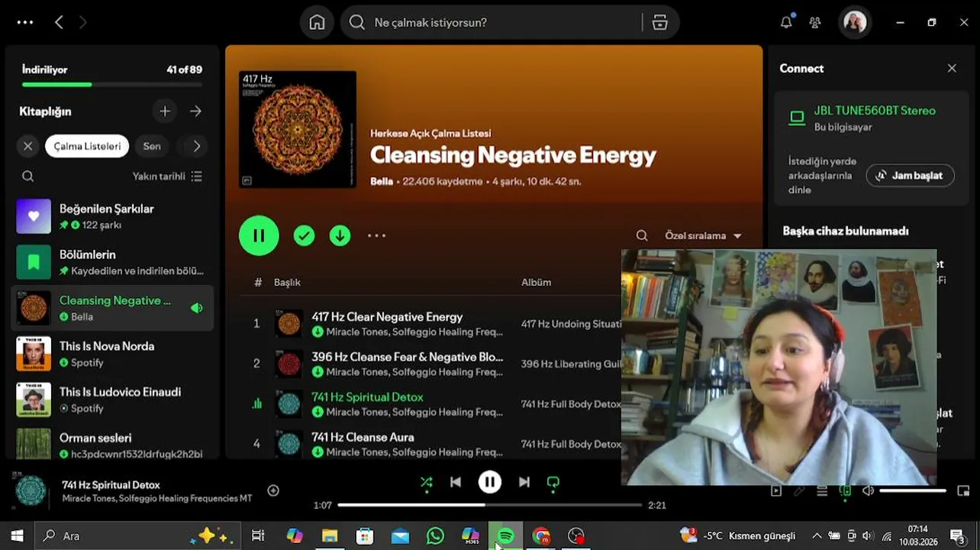This screenshot has height=550, width=980.
Task: Open Bölümlerin in the library
Action: click(112, 262)
